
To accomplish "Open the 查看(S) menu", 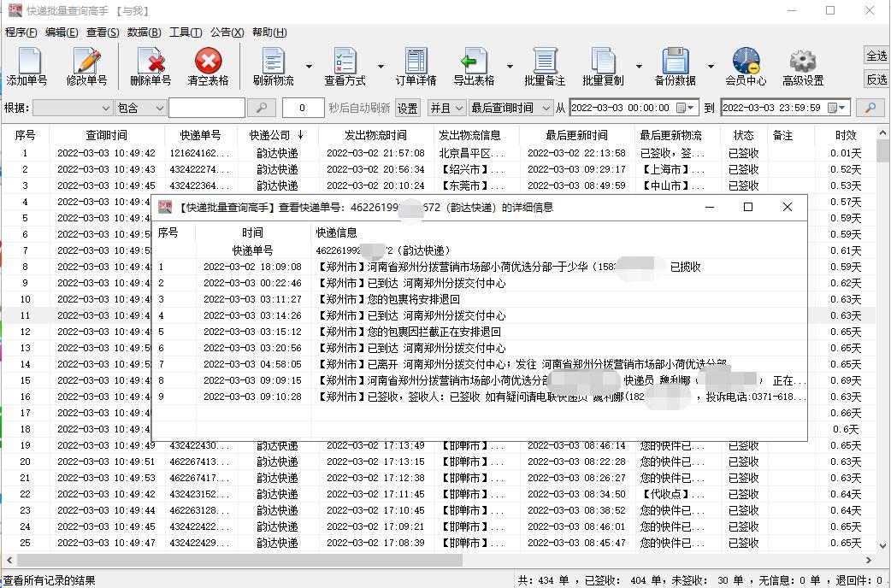I will coord(103,32).
